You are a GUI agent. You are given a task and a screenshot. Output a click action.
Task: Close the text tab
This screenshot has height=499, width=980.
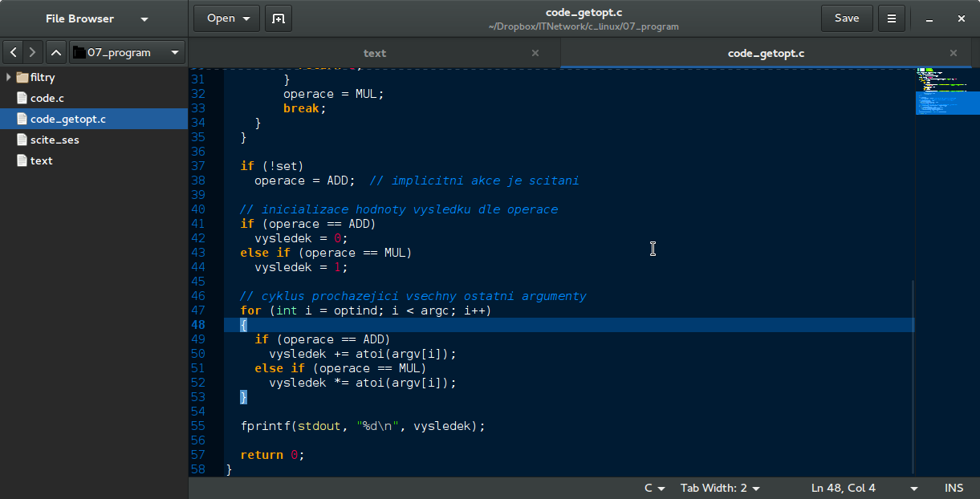point(535,53)
